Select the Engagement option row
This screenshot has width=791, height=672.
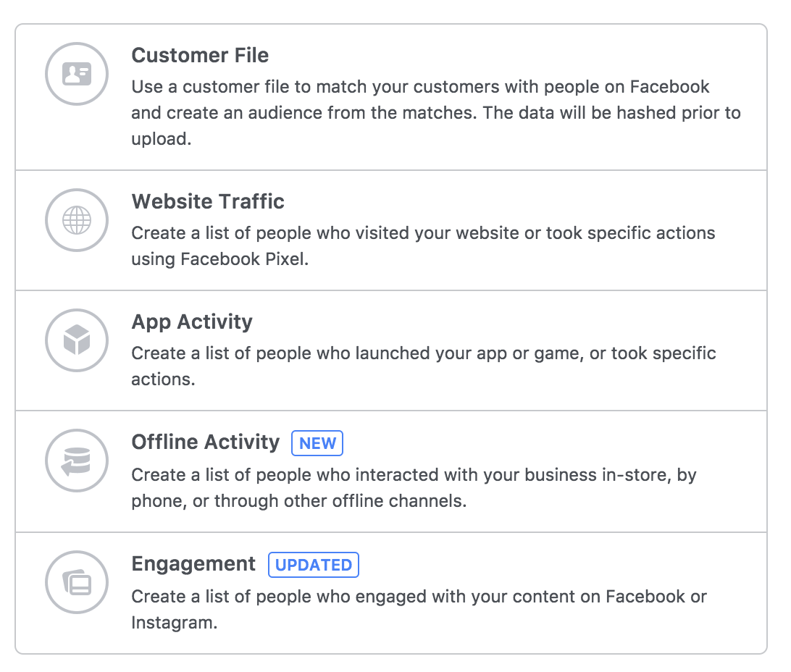391,593
